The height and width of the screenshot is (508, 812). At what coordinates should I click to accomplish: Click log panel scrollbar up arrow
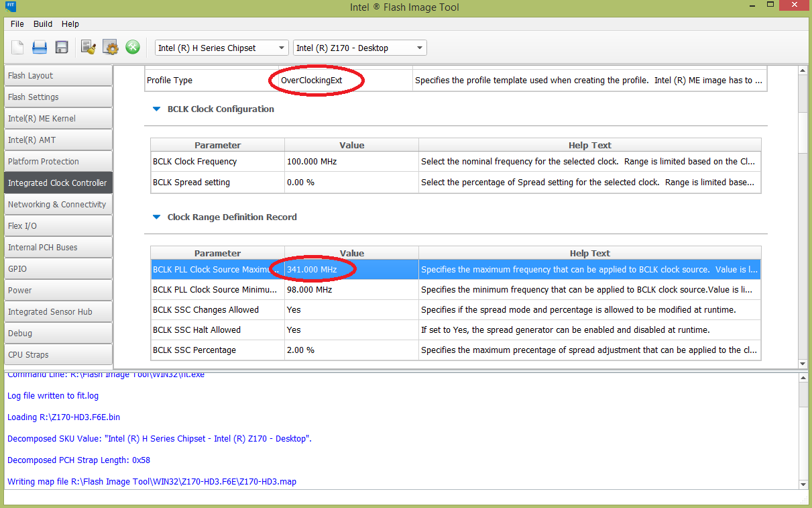tap(803, 378)
